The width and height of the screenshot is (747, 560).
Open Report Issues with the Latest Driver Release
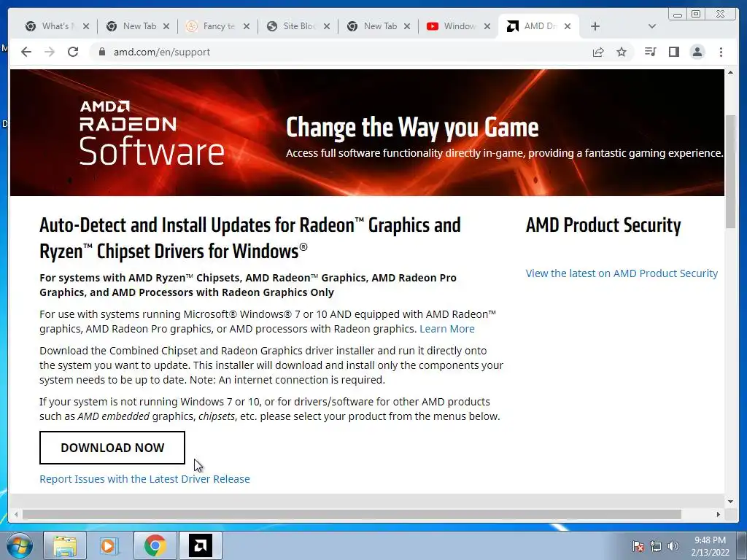point(144,479)
